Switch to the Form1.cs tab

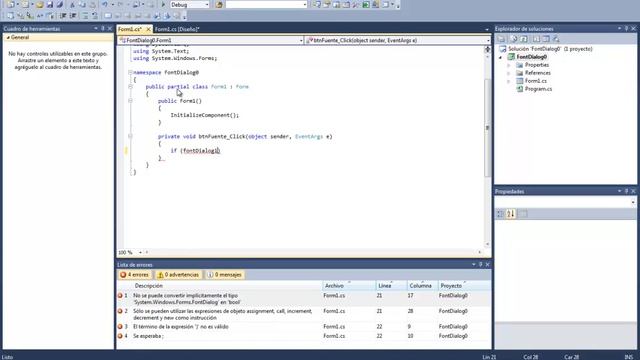point(130,29)
